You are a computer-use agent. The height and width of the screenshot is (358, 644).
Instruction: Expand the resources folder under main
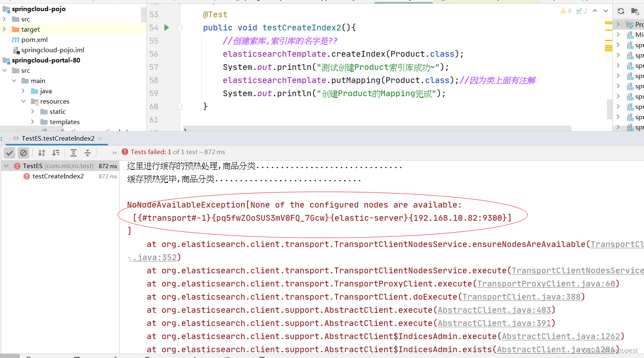tap(23, 101)
